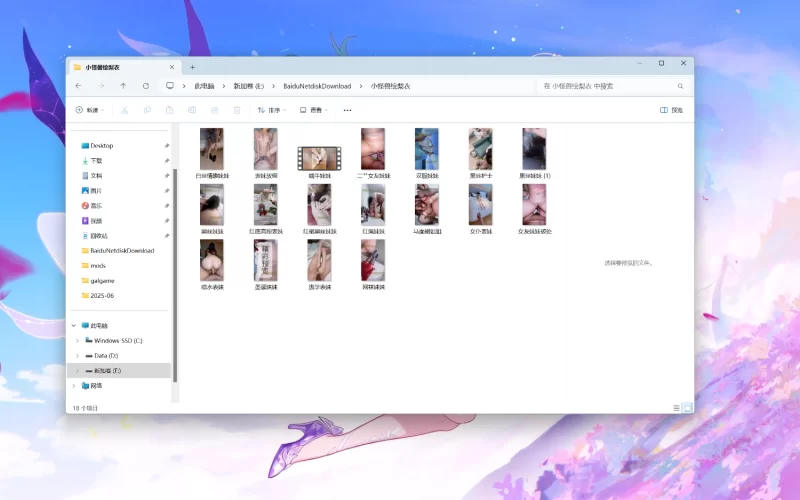Viewport: 800px width, 500px height.
Task: Refresh the current folder view
Action: click(146, 86)
